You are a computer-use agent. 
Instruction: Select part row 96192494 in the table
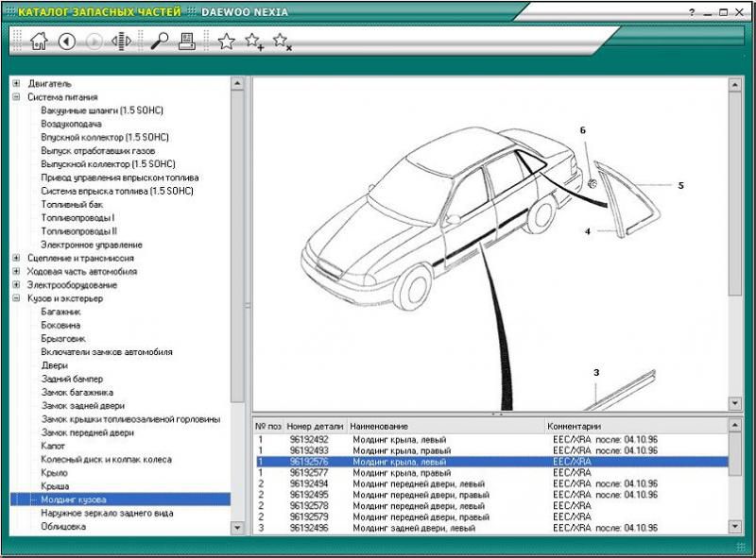click(309, 483)
